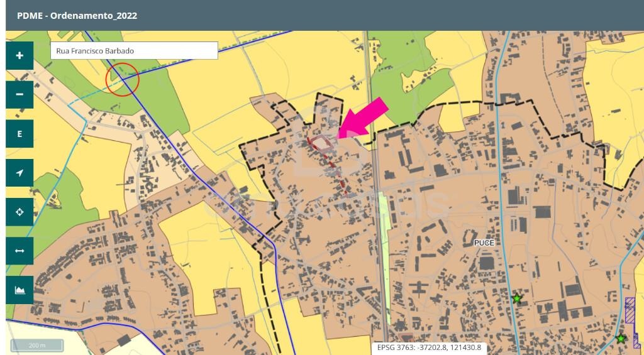Click the green star at bottom-right corner
Viewport: 644px width, 355px height.
621,339
